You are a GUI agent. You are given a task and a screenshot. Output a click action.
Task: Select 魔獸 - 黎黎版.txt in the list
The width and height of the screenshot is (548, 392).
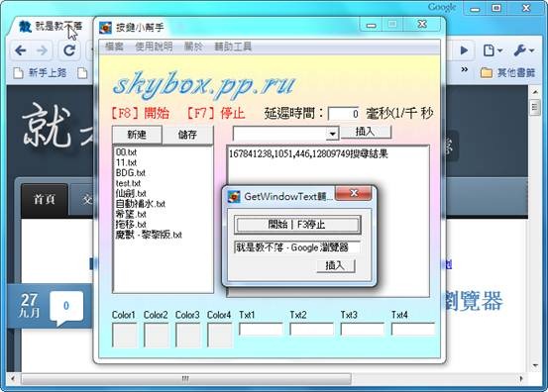[149, 235]
